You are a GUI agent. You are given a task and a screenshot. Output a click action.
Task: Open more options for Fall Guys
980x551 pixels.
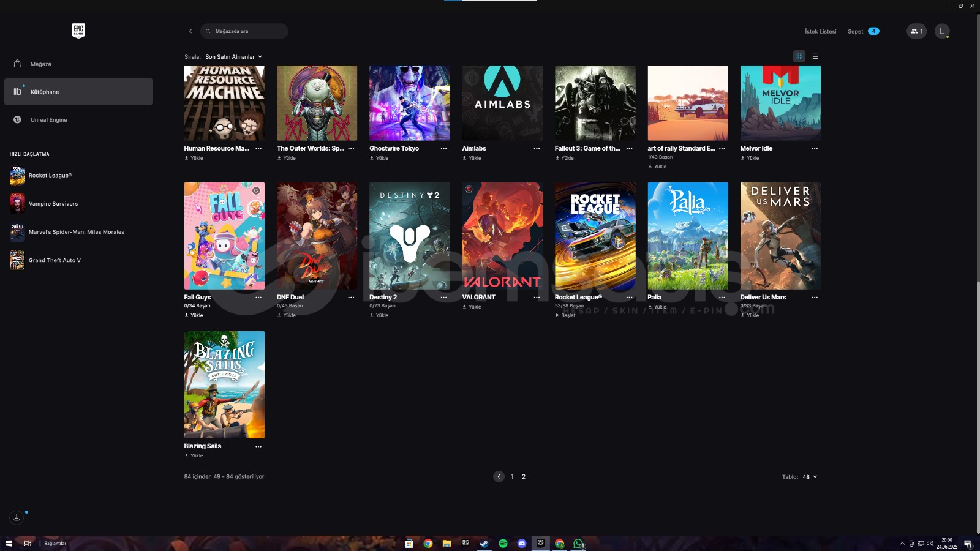[258, 298]
